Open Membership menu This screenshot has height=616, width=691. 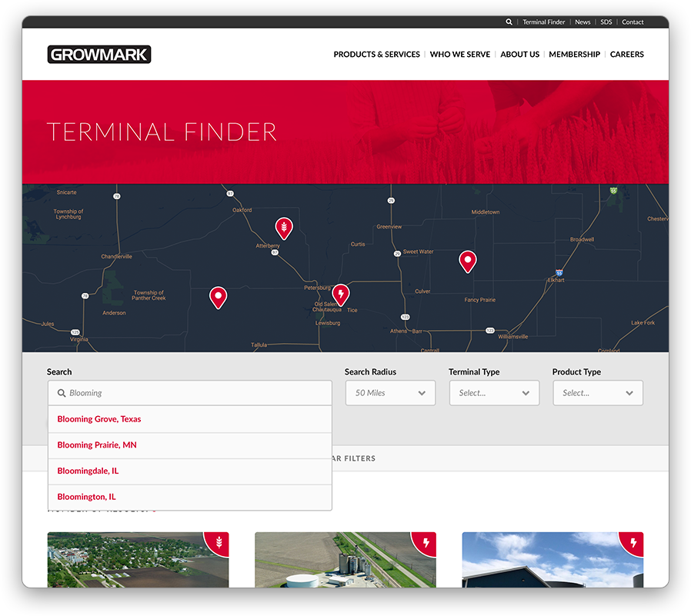tap(574, 54)
